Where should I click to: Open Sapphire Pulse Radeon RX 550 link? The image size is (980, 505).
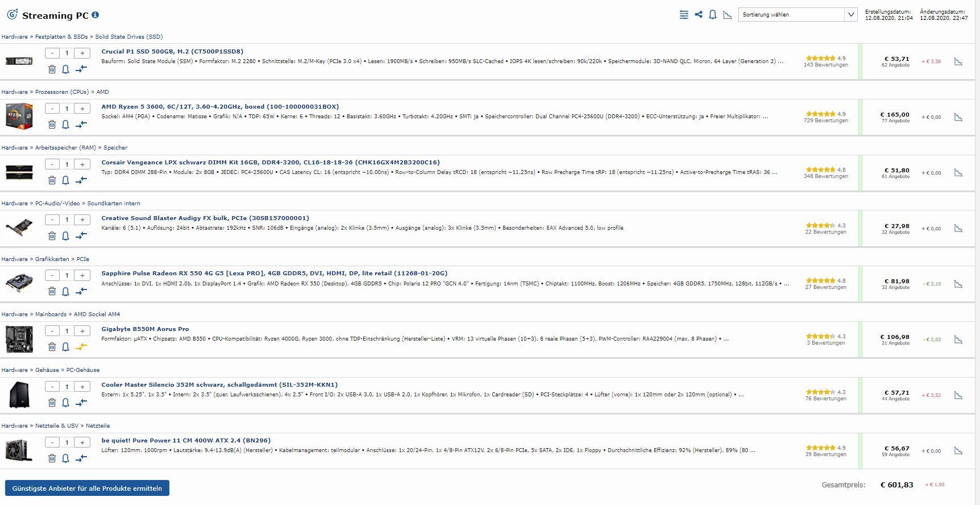275,273
